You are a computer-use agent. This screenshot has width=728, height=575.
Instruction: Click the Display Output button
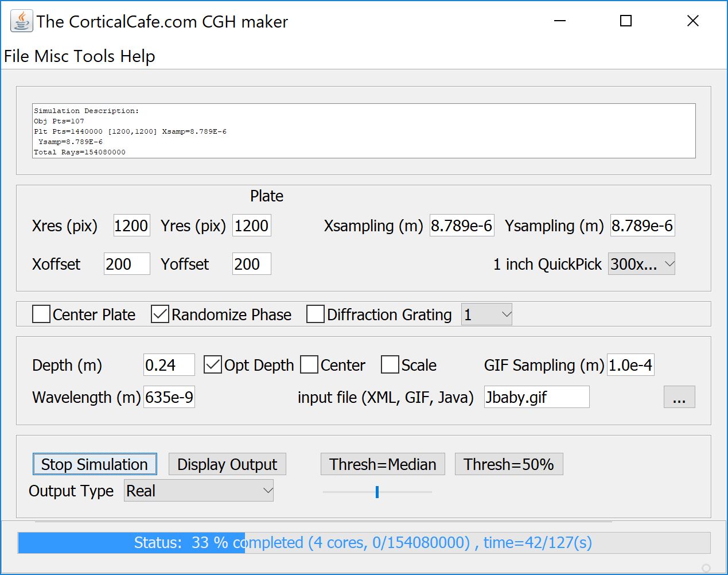tap(227, 464)
